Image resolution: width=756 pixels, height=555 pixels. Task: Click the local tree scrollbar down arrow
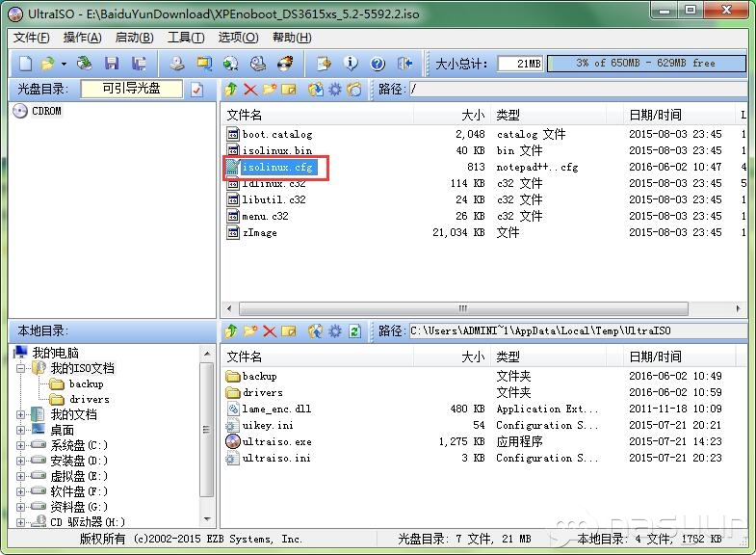207,519
